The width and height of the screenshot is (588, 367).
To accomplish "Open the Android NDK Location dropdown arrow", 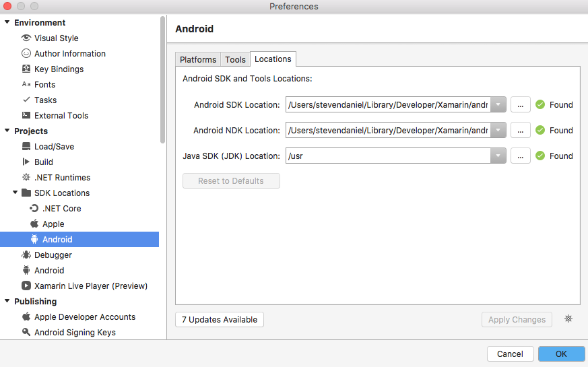I will tap(498, 130).
